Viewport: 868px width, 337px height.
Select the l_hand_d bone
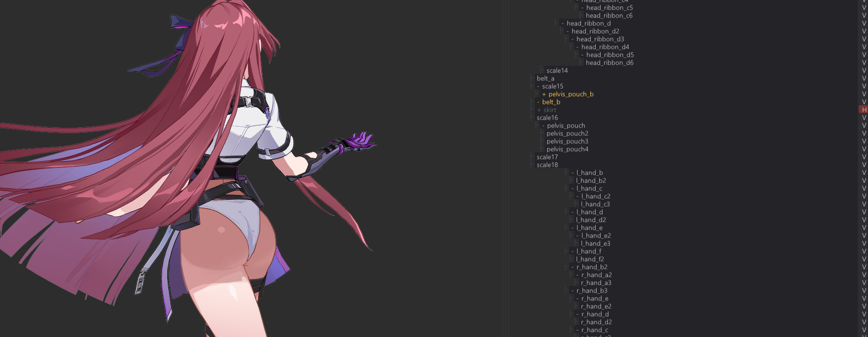click(x=590, y=212)
